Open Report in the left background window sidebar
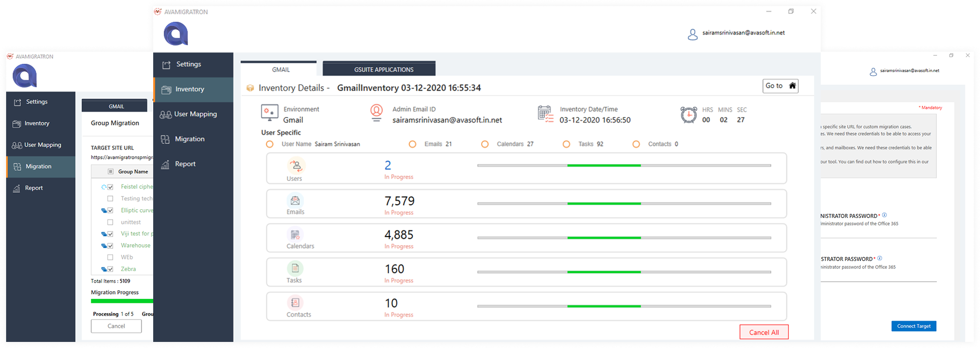The width and height of the screenshot is (980, 348). (x=41, y=188)
